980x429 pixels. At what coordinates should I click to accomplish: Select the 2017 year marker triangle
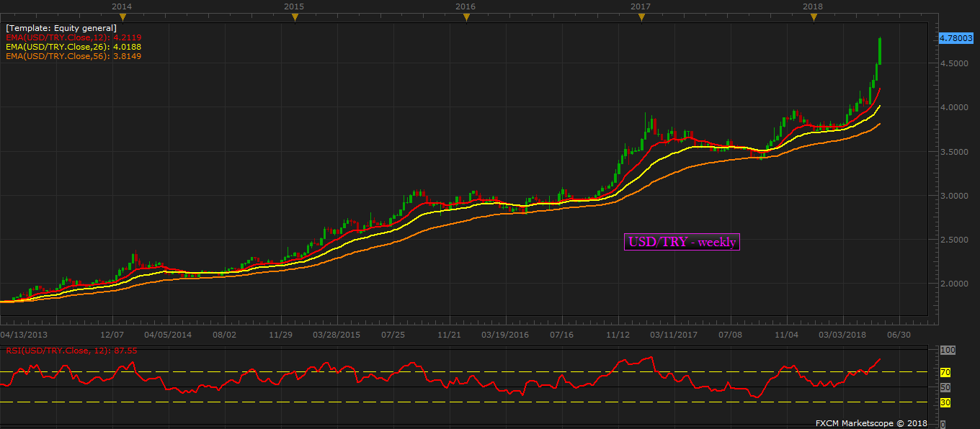(641, 17)
